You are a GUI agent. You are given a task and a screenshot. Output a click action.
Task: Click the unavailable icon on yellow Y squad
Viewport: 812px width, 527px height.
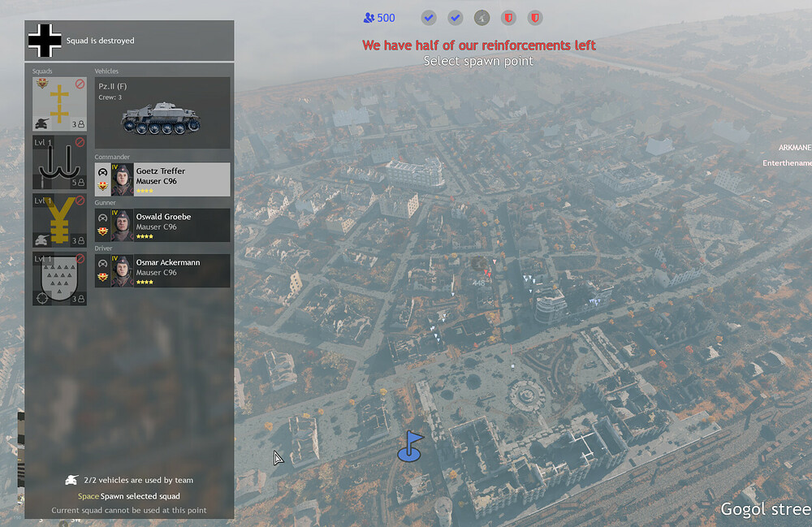[x=80, y=201]
